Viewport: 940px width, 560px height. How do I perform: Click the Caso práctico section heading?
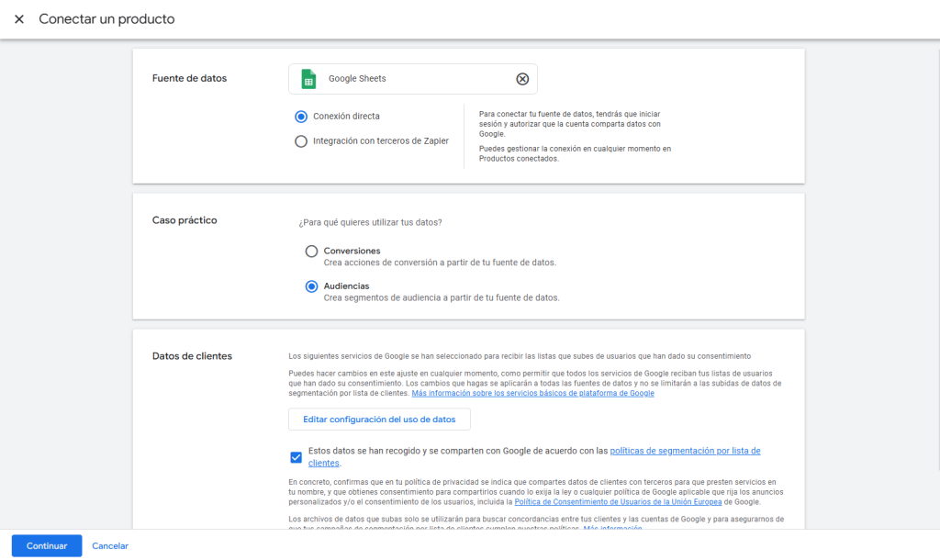(x=184, y=220)
